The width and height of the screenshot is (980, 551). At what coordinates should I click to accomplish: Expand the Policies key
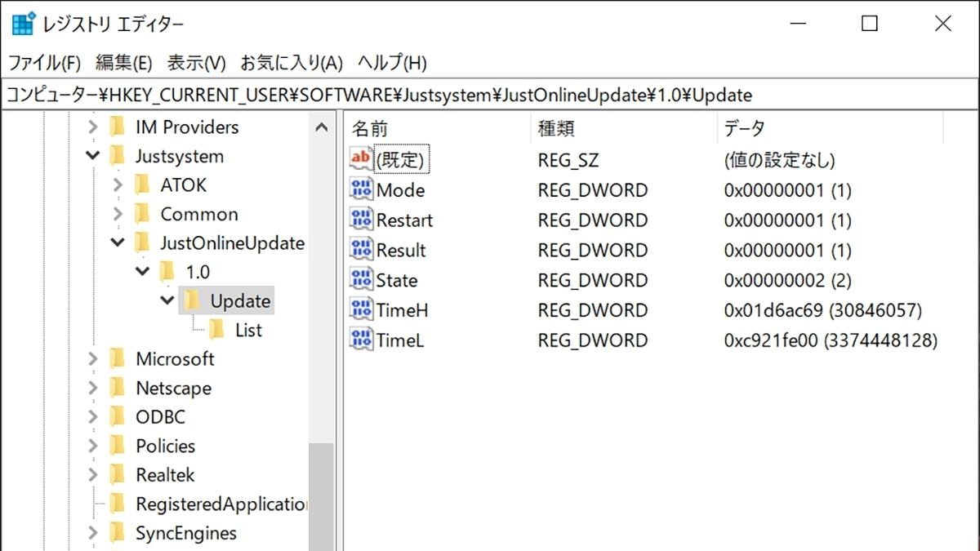93,447
